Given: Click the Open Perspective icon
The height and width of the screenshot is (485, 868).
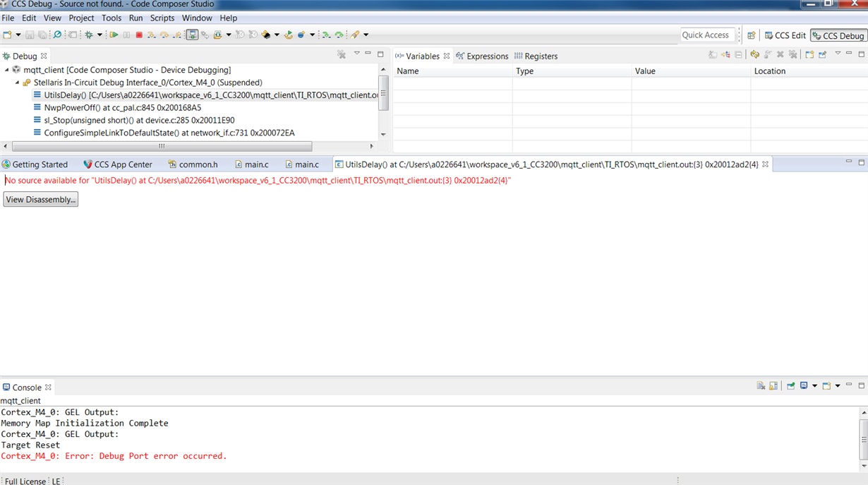Looking at the screenshot, I should [x=752, y=35].
